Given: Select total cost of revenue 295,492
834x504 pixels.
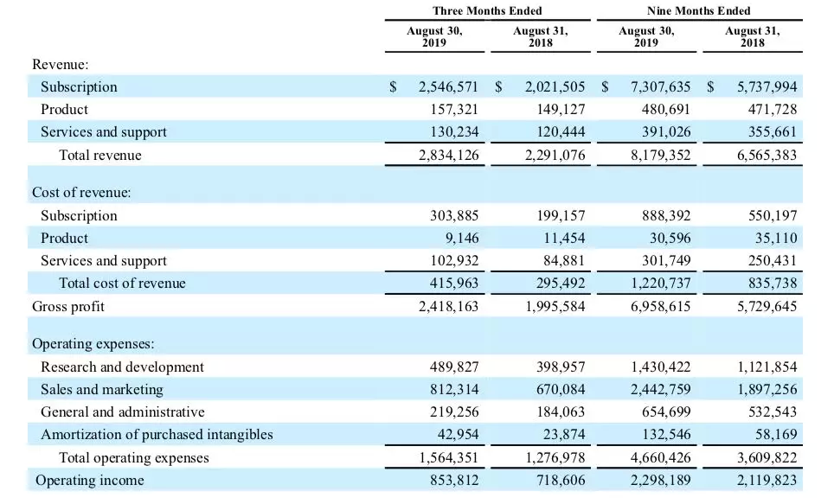Looking at the screenshot, I should (561, 284).
